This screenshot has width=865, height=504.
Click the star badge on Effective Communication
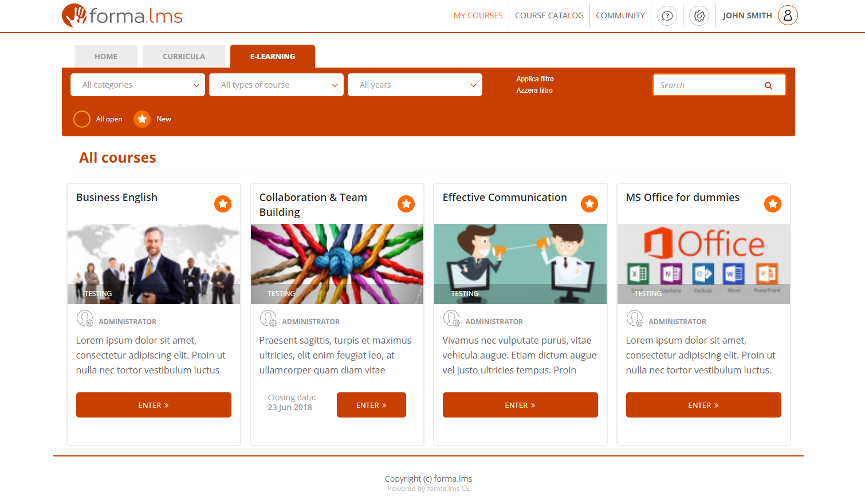[x=589, y=204]
